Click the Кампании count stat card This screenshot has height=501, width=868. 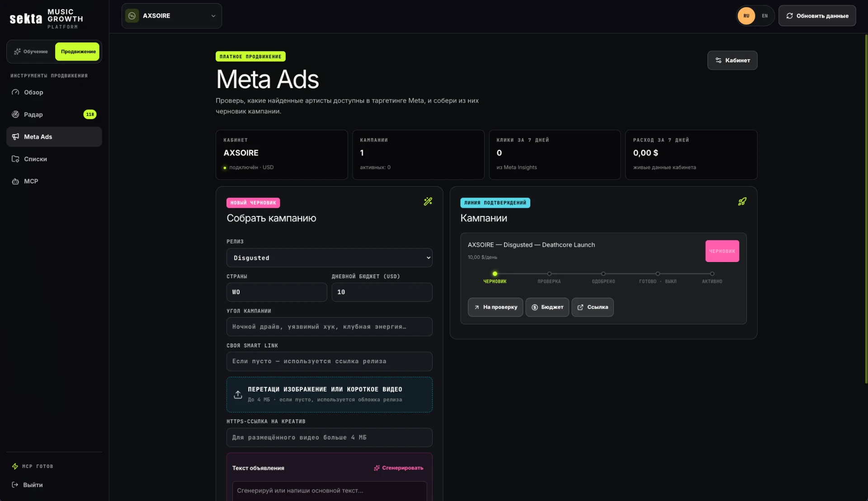(x=418, y=155)
